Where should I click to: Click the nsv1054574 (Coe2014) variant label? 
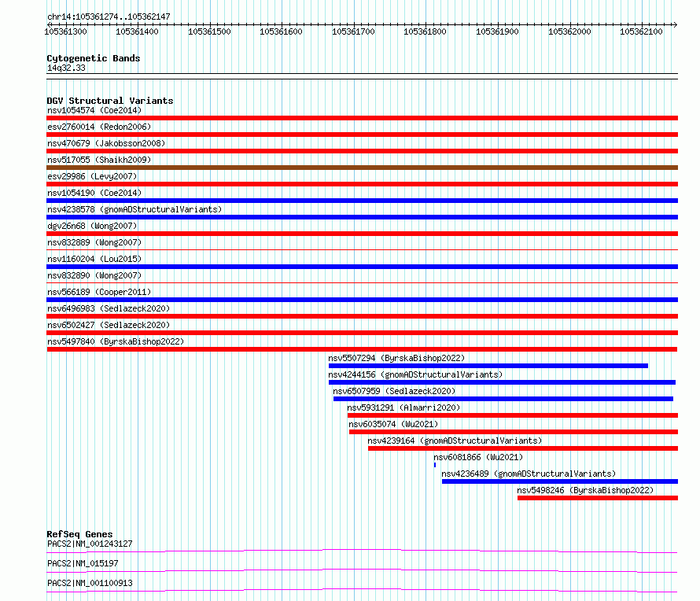[x=94, y=110]
